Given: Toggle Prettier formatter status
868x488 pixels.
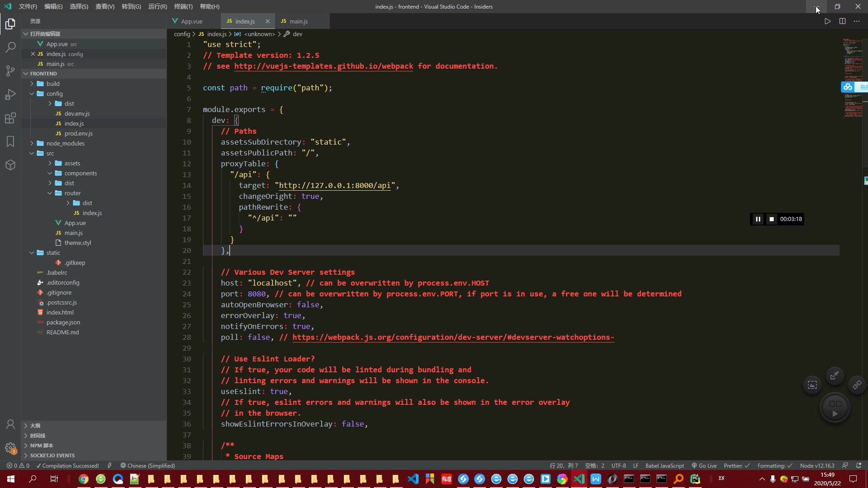Looking at the screenshot, I should tap(736, 465).
